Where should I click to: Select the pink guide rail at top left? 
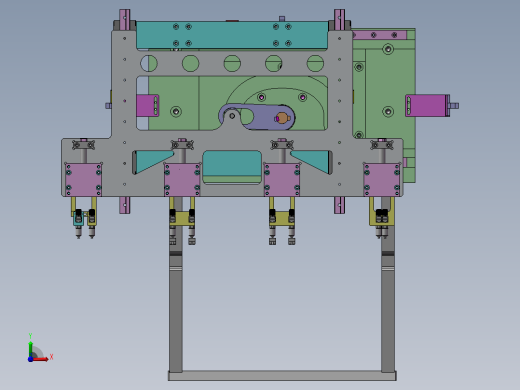click(125, 20)
